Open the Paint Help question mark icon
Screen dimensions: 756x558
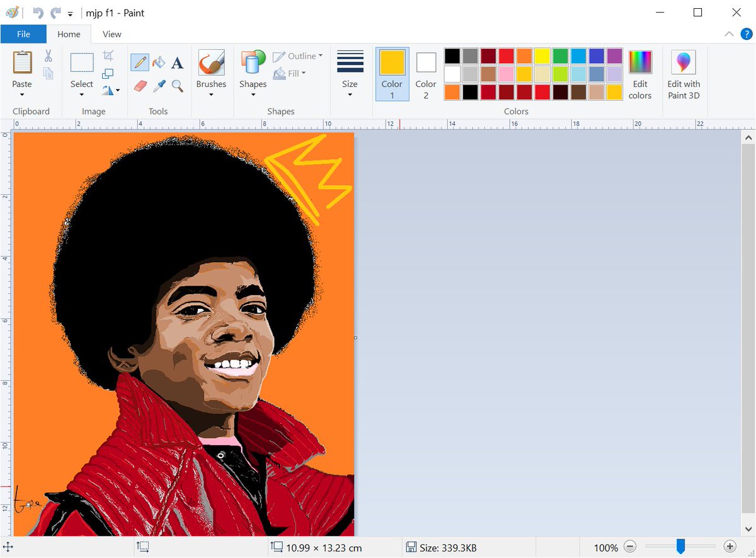[x=747, y=34]
